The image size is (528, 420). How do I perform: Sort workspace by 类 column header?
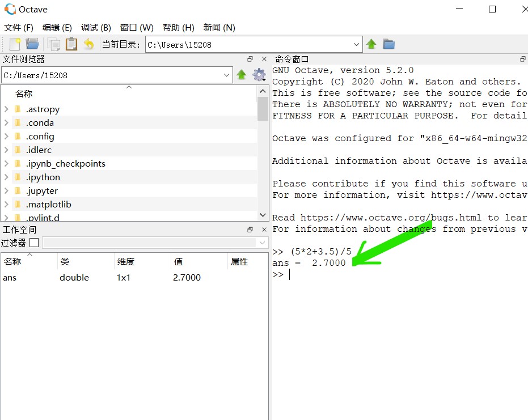pyautogui.click(x=86, y=261)
